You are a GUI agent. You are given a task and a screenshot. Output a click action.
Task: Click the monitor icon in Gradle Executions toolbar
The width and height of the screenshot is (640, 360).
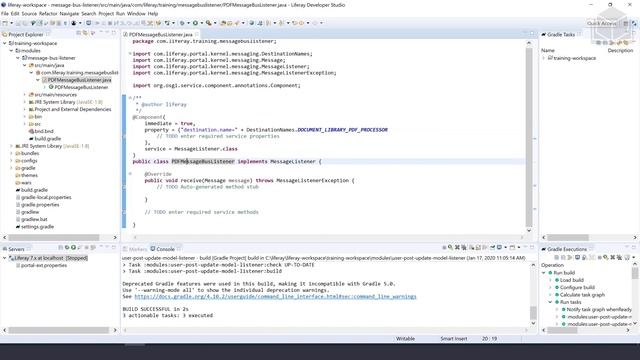point(578,257)
